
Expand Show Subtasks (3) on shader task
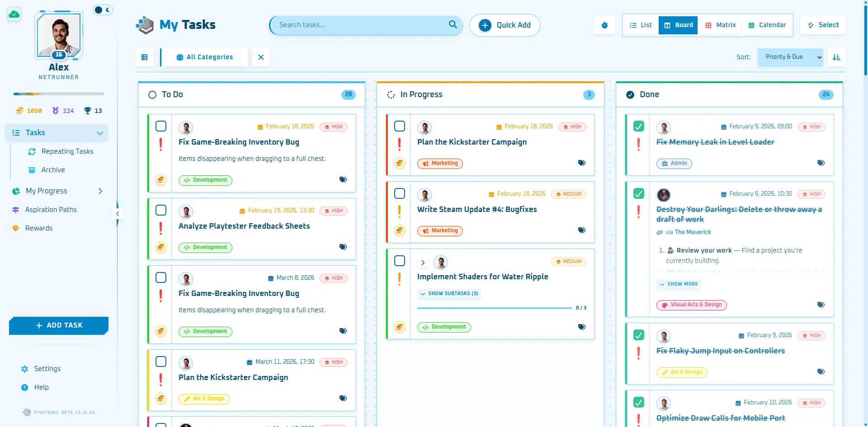pyautogui.click(x=449, y=294)
